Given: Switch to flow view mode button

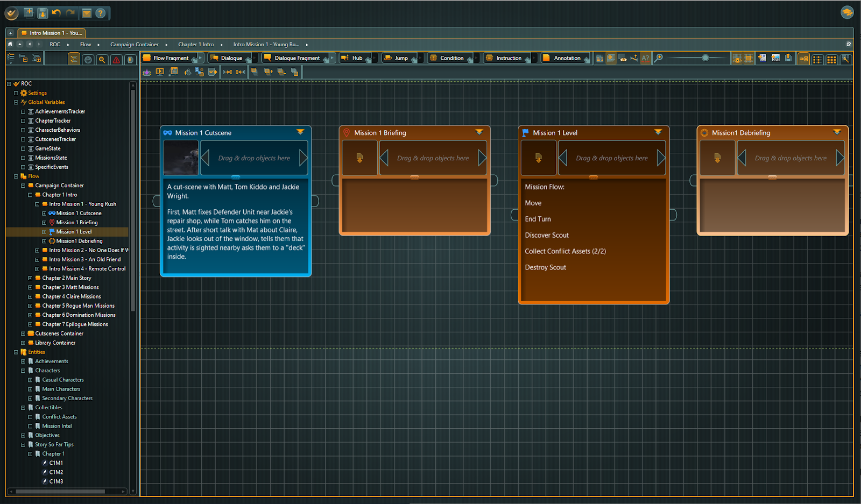Looking at the screenshot, I should [x=803, y=59].
